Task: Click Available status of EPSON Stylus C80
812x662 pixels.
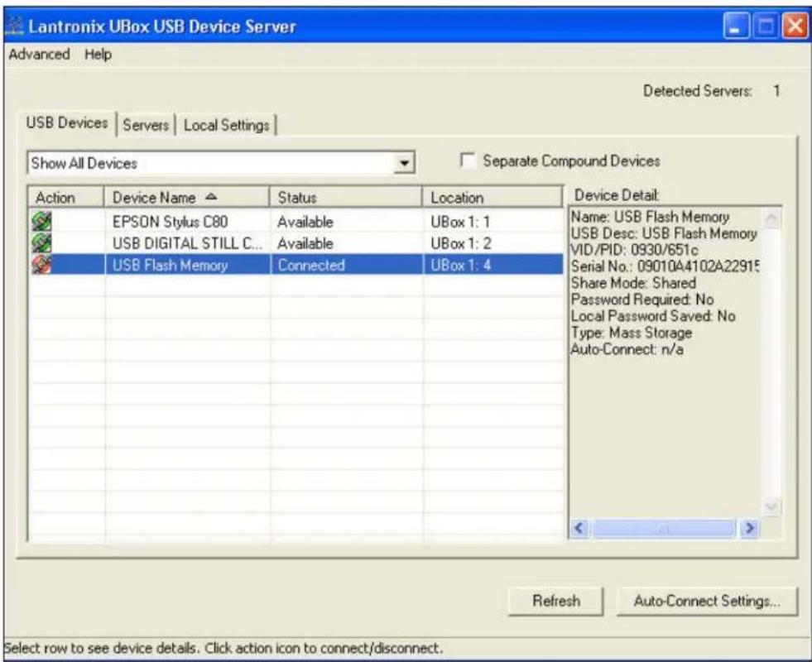Action: tap(305, 222)
